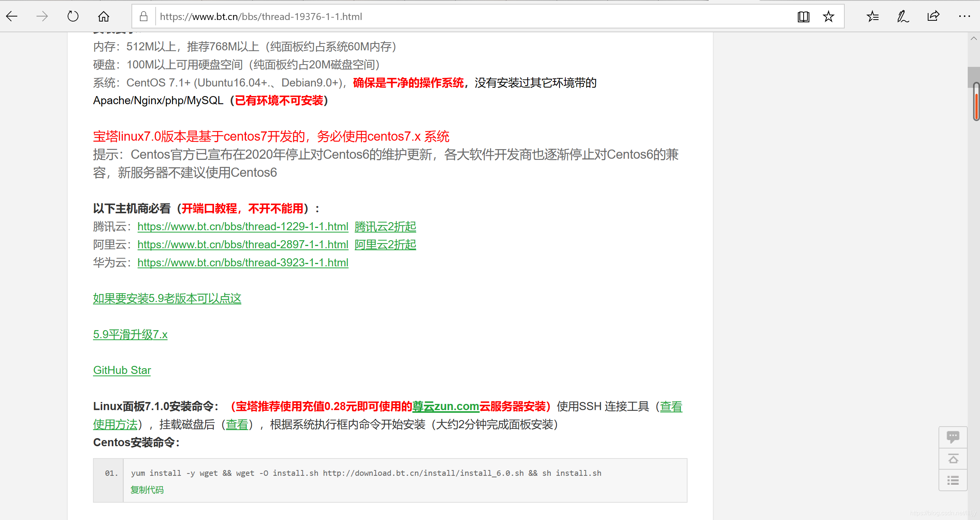The height and width of the screenshot is (520, 980).
Task: Click the 确保是干净的操作系统 red text
Action: tap(408, 83)
